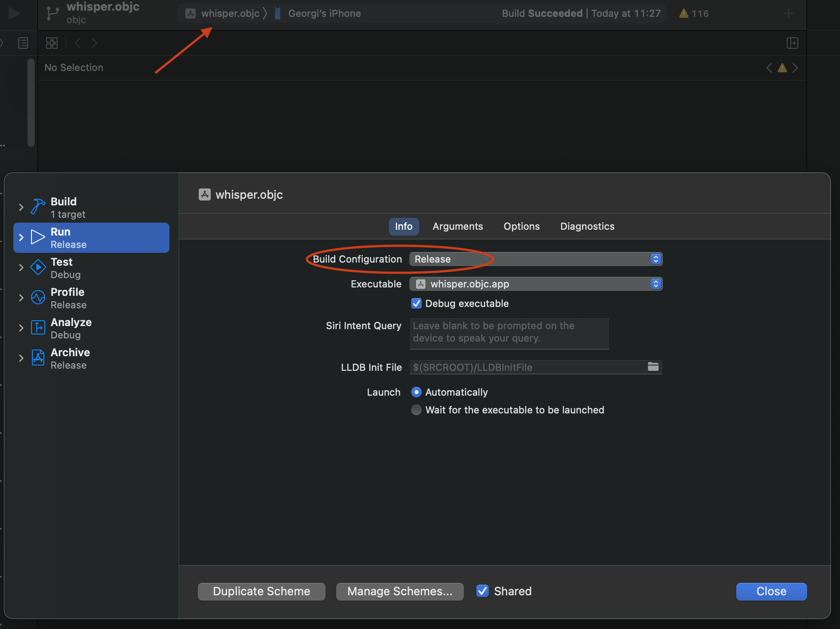This screenshot has width=840, height=629.
Task: Select the Test diamond icon
Action: click(38, 267)
